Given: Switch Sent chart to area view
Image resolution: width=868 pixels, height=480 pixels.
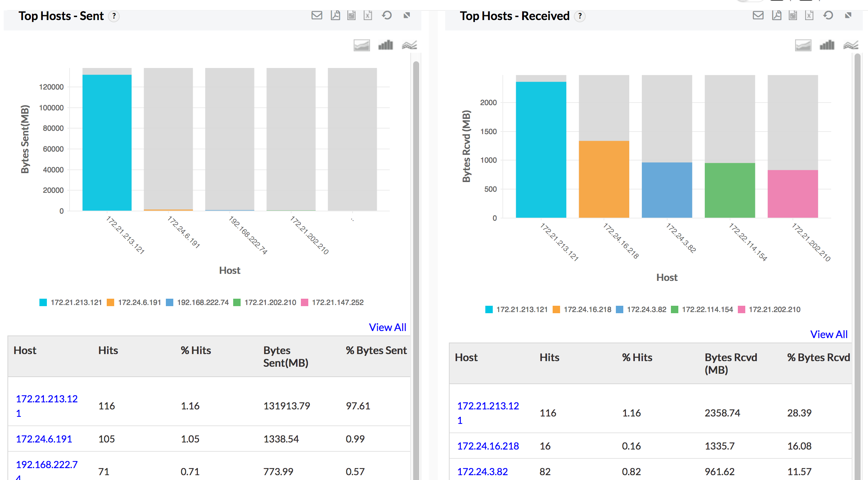Looking at the screenshot, I should tap(361, 45).
